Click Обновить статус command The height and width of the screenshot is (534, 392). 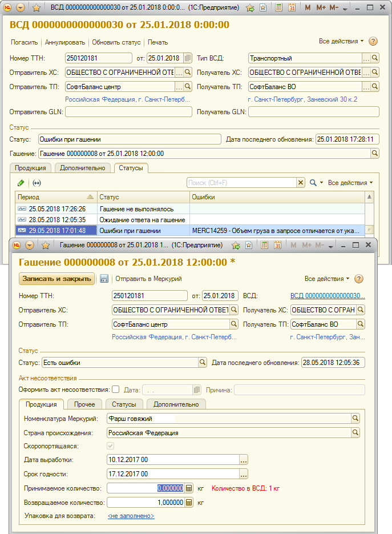pos(116,42)
